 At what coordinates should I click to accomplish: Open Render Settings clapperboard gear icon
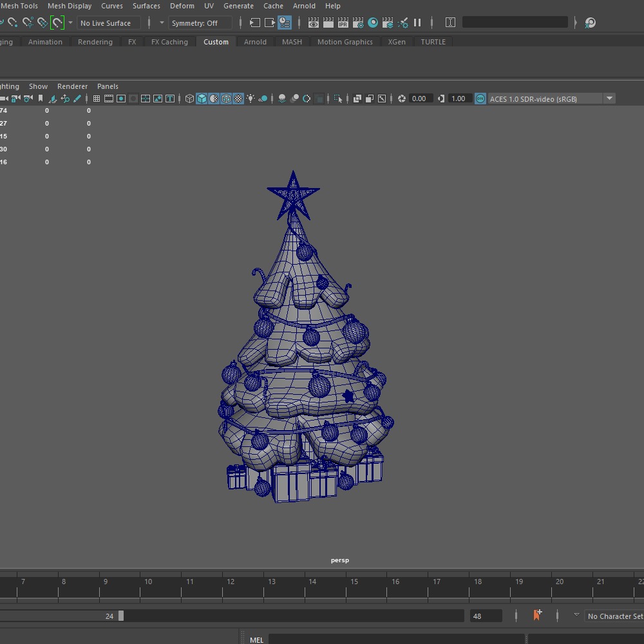click(358, 23)
